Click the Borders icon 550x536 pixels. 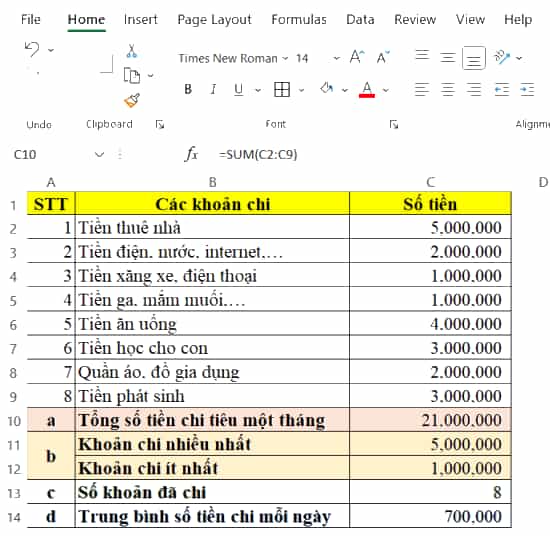coord(282,89)
